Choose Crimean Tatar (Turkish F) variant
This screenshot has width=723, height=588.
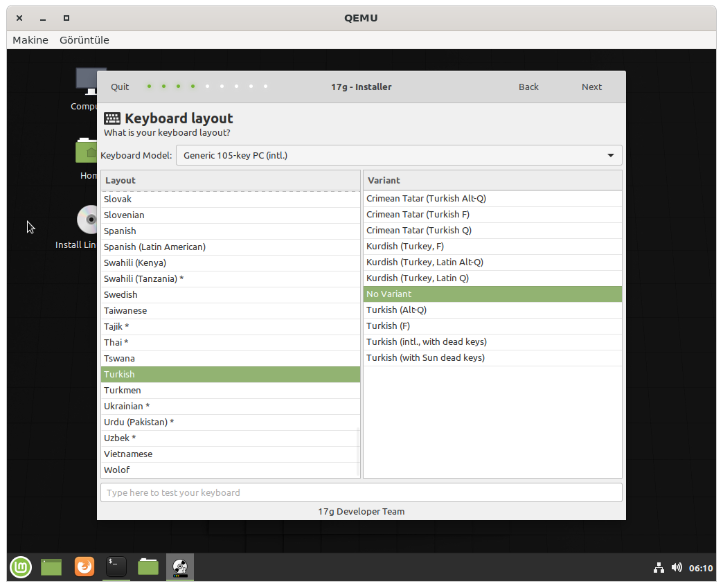click(x=492, y=215)
